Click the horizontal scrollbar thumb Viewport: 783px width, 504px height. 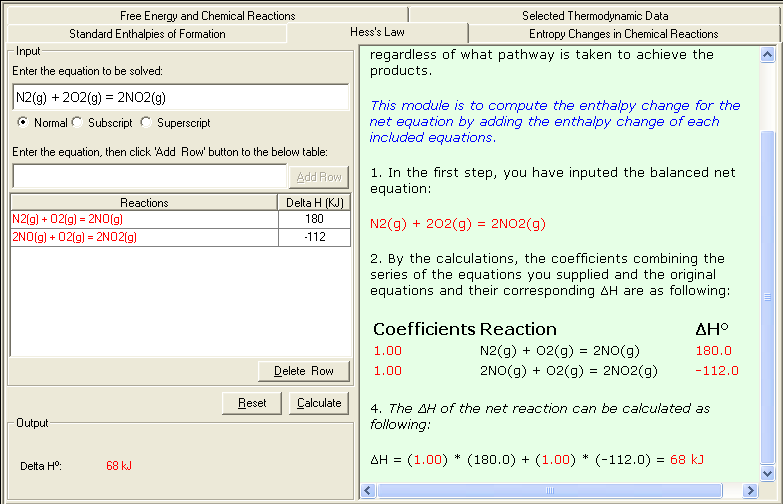(550, 491)
